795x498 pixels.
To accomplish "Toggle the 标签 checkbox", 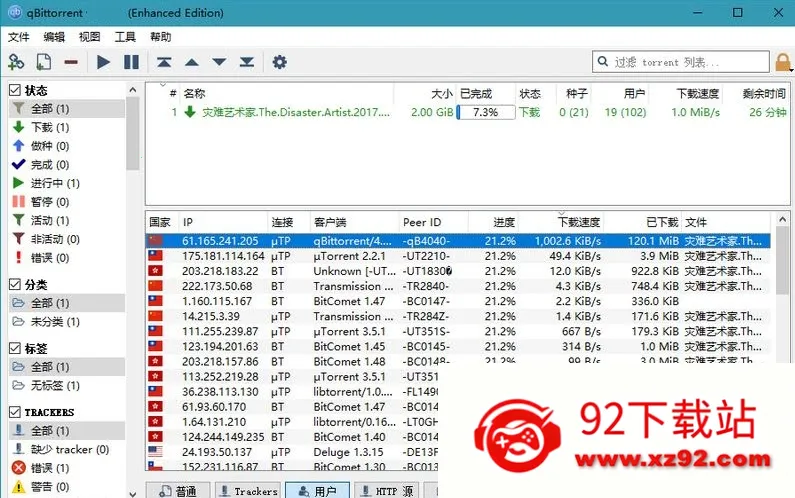I will point(15,348).
